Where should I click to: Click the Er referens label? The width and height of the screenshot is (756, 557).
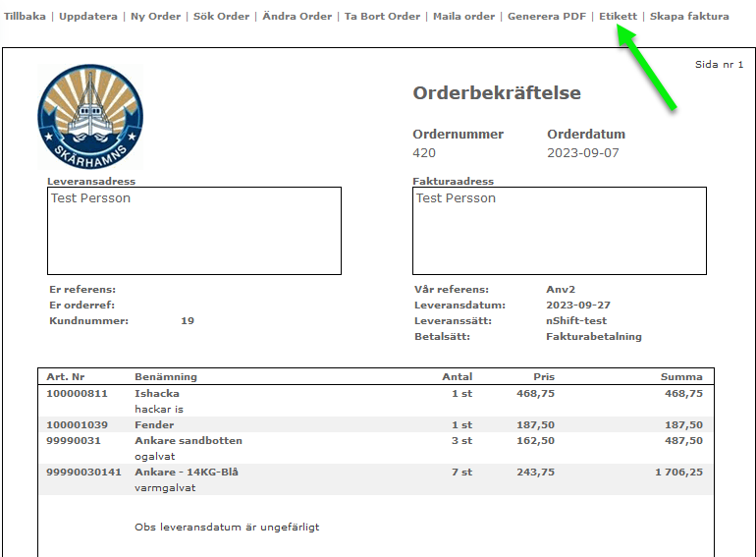(82, 290)
